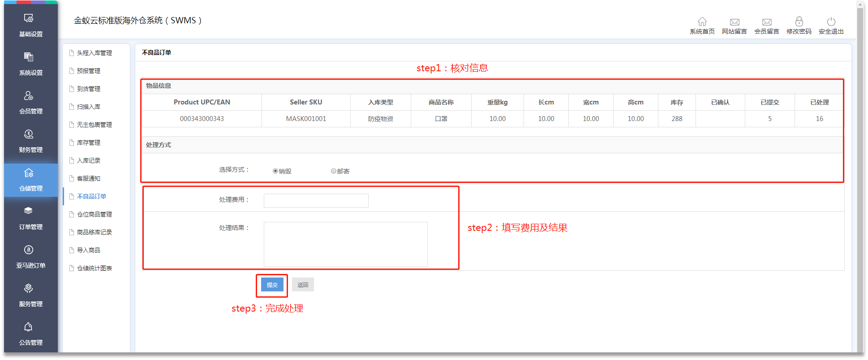
Task: Open 会员管理 from the sidebar
Action: click(29, 96)
